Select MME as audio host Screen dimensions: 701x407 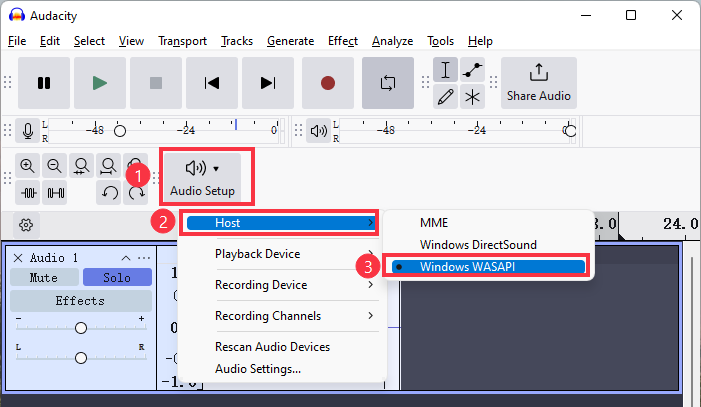pyautogui.click(x=434, y=223)
